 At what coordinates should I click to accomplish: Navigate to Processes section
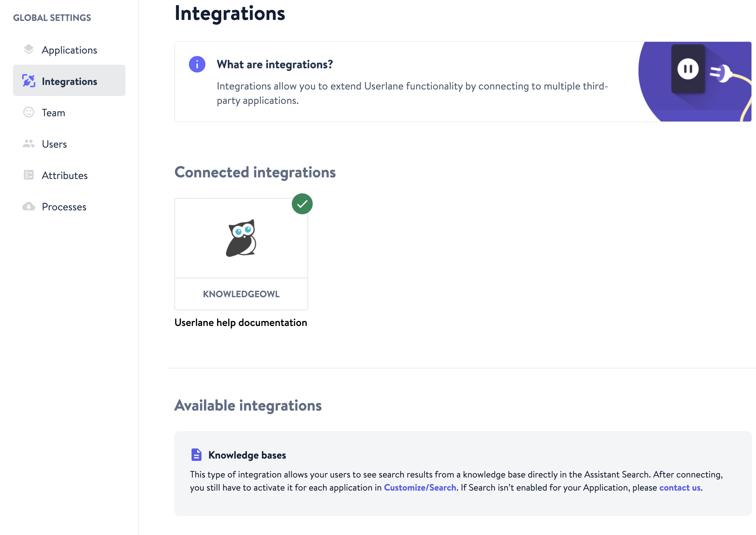(x=64, y=207)
